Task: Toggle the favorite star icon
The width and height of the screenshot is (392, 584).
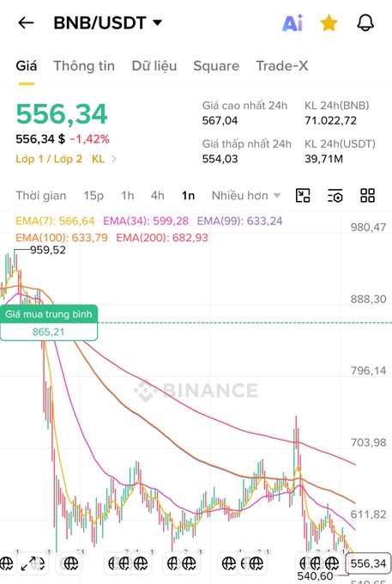Action: pyautogui.click(x=329, y=23)
